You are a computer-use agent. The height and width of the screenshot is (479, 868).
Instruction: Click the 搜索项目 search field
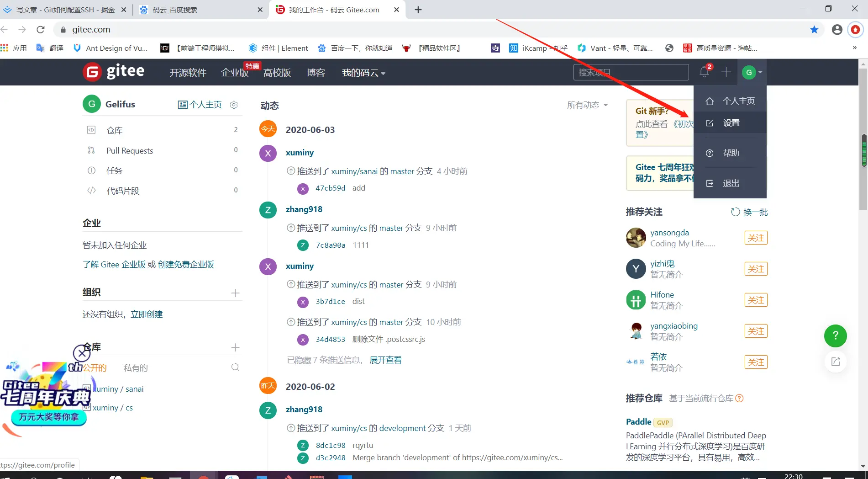tap(631, 72)
